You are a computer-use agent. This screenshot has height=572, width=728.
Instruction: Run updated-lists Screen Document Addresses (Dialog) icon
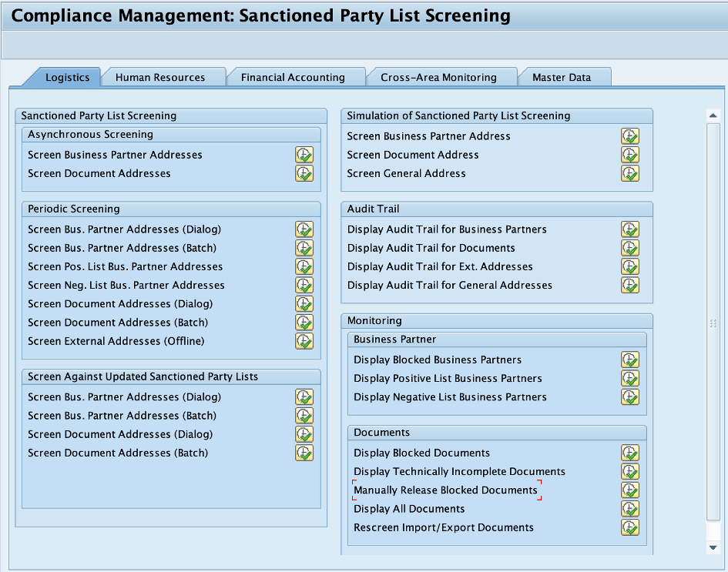(x=304, y=433)
